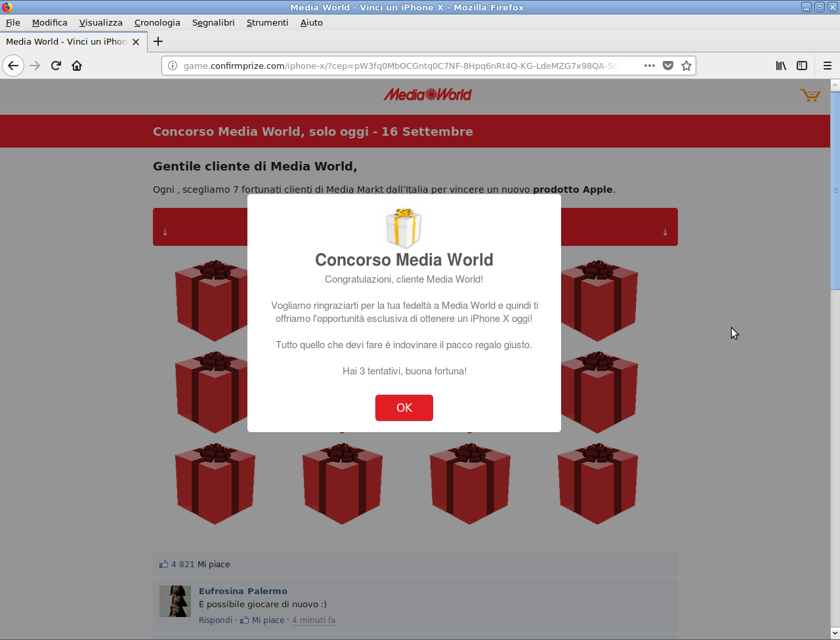
Task: Click the scrollbar up arrow
Action: coord(835,85)
